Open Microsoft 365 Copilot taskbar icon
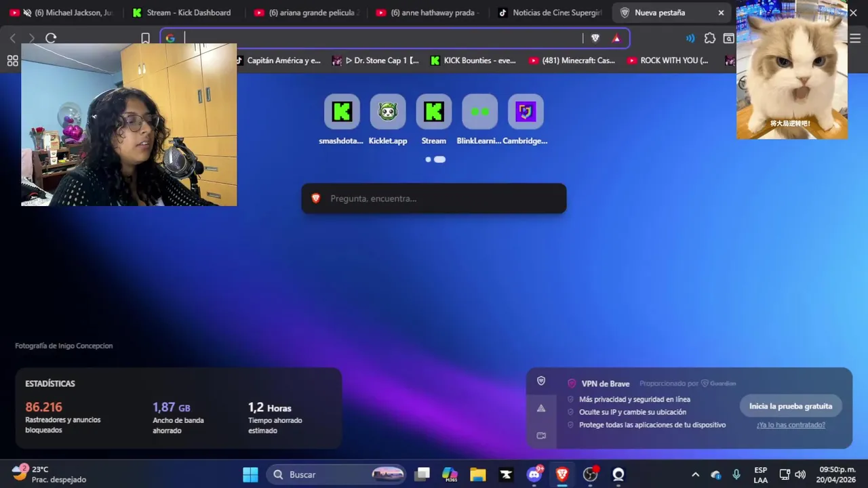The height and width of the screenshot is (488, 868). click(450, 474)
